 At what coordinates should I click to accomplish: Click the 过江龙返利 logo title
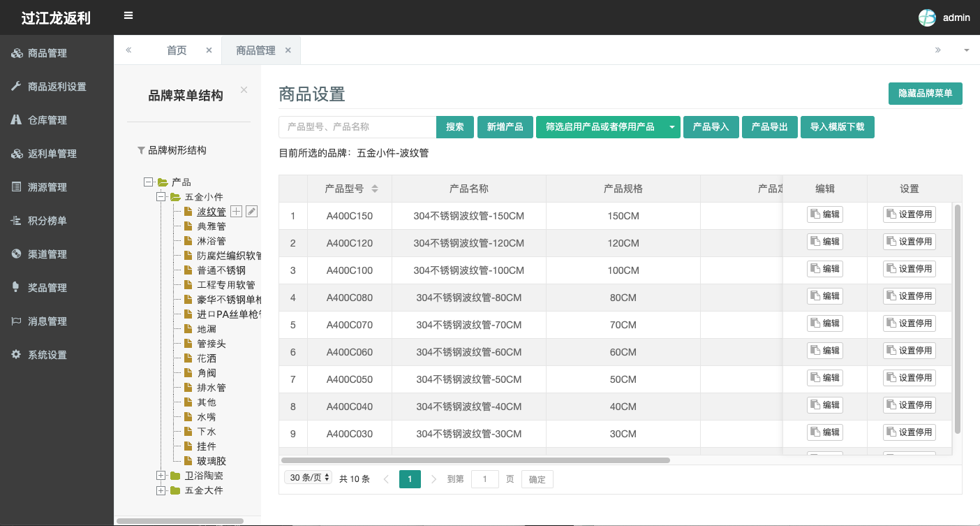[x=56, y=18]
